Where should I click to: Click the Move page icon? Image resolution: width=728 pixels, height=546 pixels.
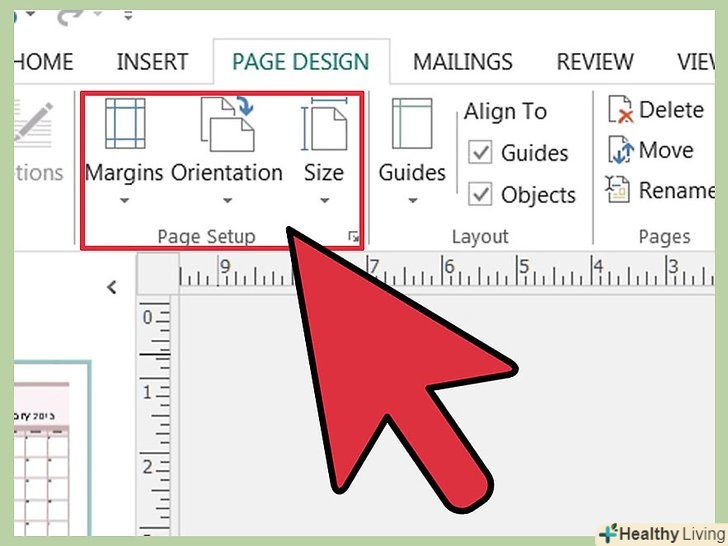point(621,150)
